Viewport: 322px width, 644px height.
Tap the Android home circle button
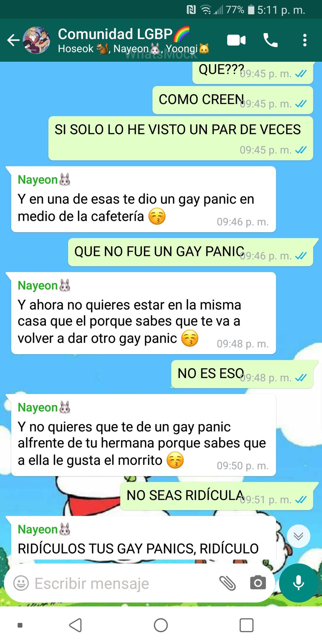click(x=161, y=625)
